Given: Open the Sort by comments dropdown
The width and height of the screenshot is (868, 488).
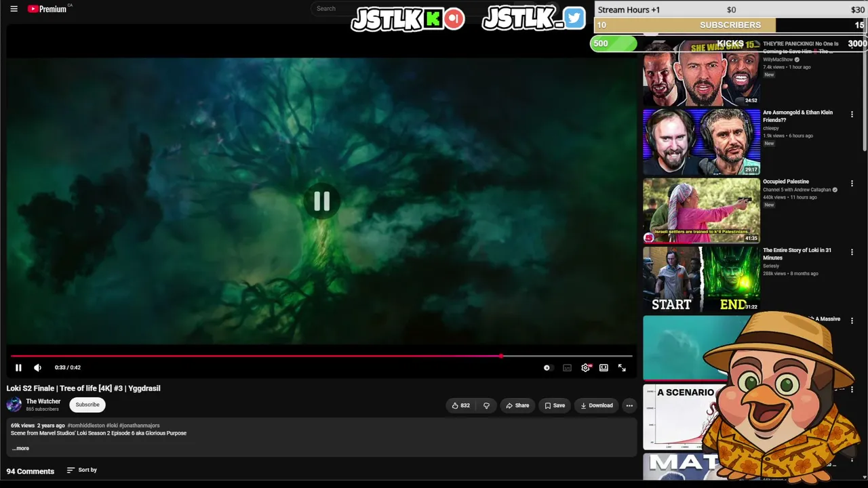Looking at the screenshot, I should (82, 470).
